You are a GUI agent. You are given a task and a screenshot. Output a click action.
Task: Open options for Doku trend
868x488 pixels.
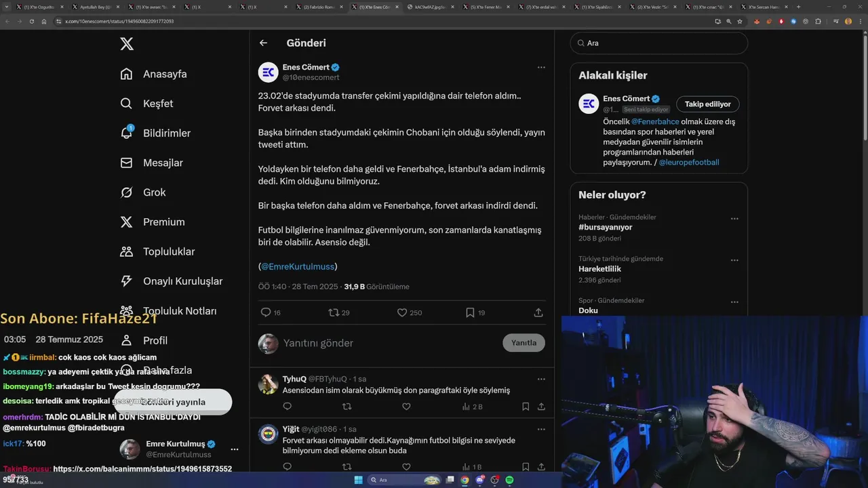(734, 302)
